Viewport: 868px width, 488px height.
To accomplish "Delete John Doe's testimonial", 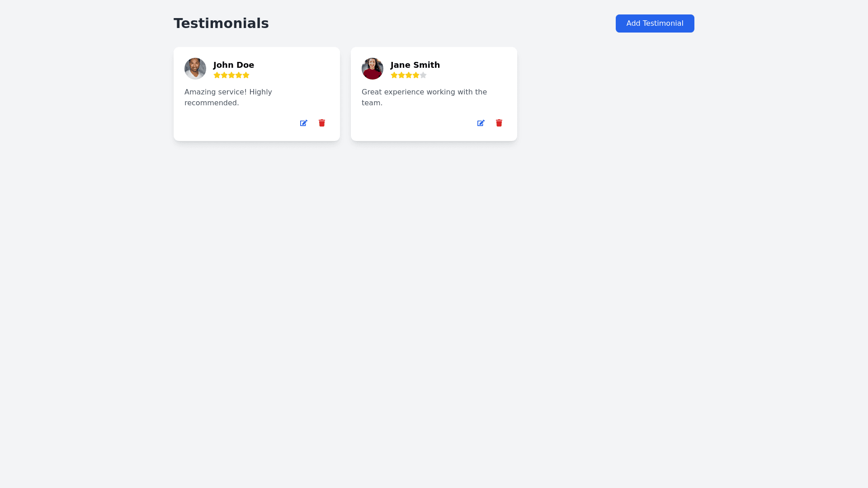I will coord(322,123).
